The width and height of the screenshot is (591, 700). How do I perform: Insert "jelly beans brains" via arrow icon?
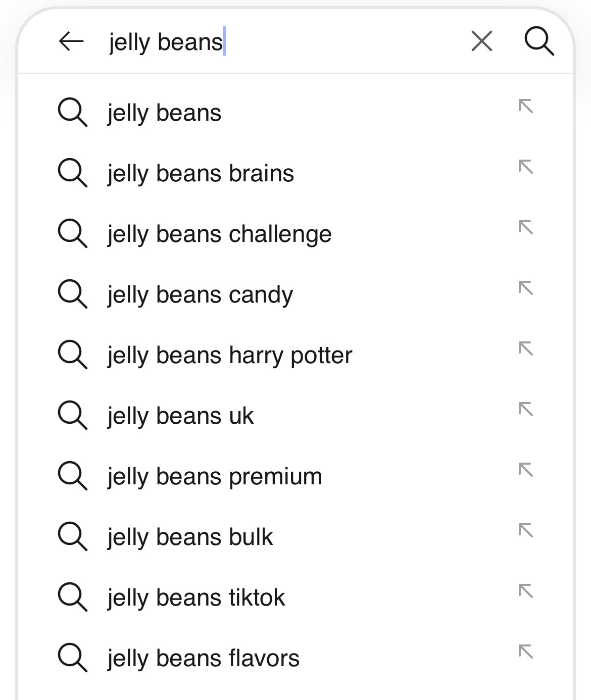point(526,167)
